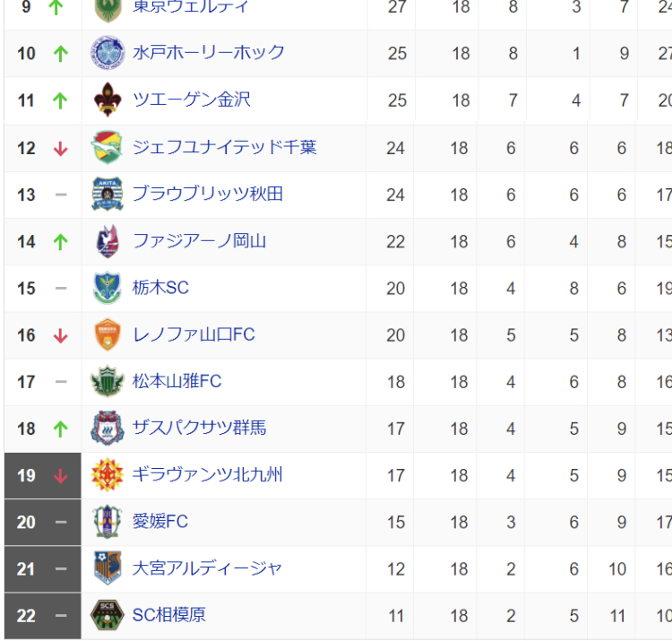The width and height of the screenshot is (672, 641).
Task: Click the JEF United Chiba team logo
Action: click(107, 147)
